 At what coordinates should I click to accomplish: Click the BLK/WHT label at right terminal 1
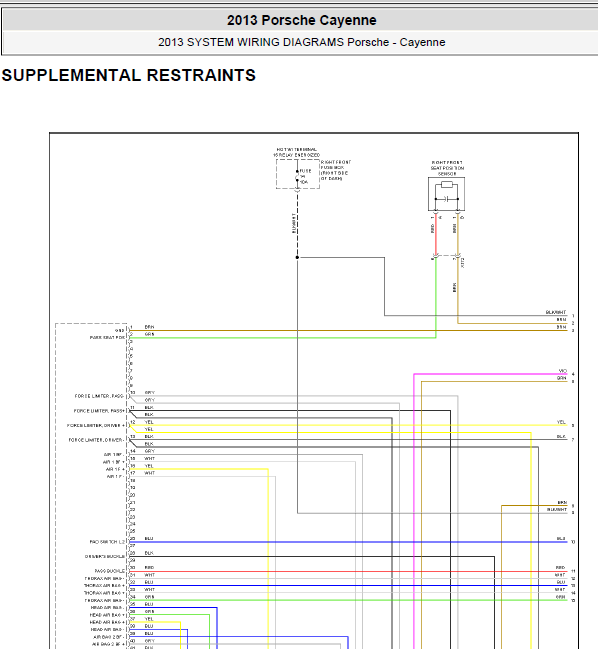[556, 312]
